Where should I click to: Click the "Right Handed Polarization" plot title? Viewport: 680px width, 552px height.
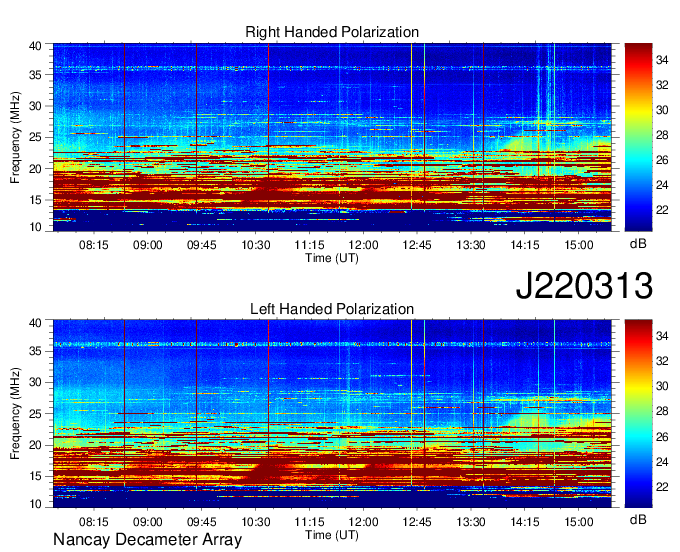point(332,32)
